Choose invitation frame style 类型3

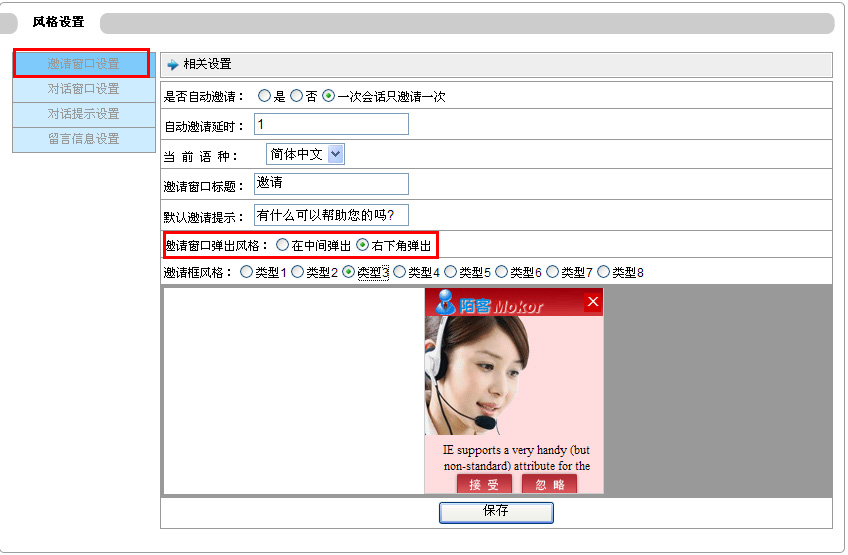click(x=348, y=272)
